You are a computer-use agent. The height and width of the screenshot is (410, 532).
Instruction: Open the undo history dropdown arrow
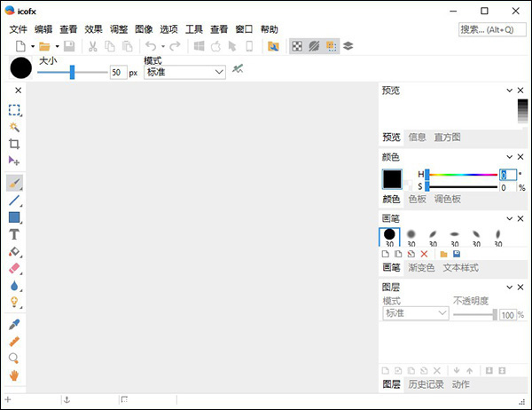(163, 46)
